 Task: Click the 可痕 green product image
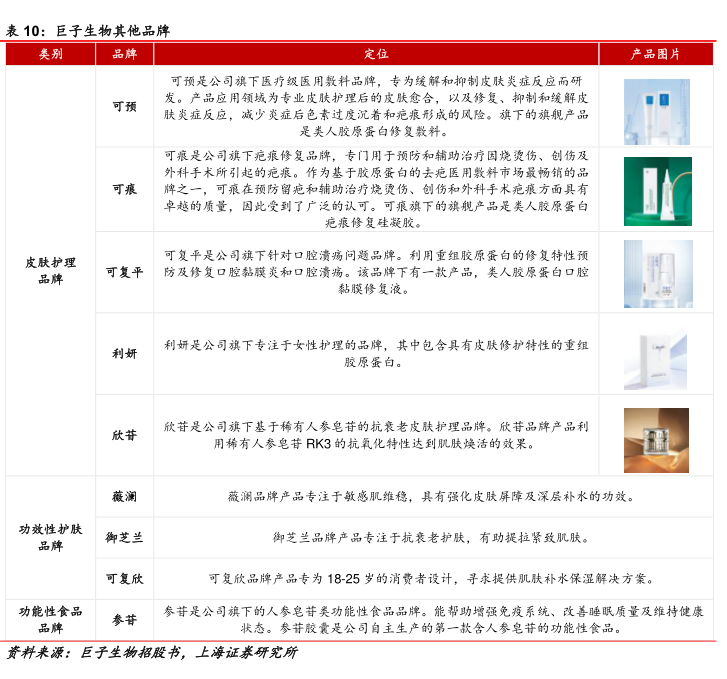657,189
